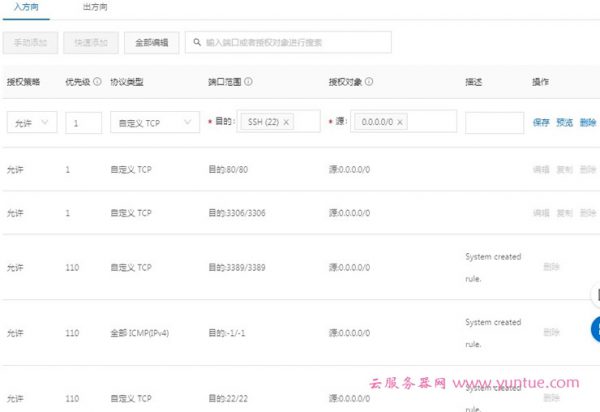Click 预览 link in edit row

(x=564, y=122)
